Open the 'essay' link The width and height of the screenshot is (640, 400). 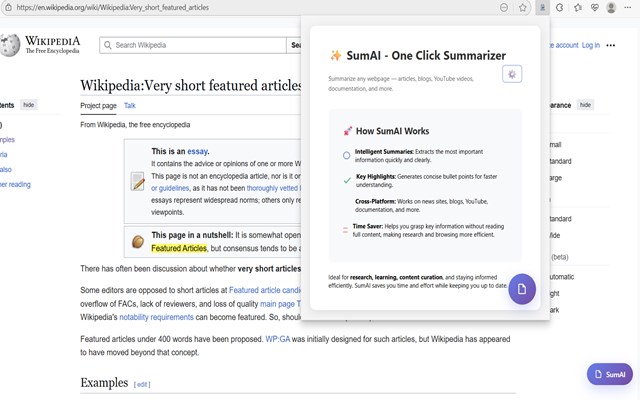tap(198, 151)
